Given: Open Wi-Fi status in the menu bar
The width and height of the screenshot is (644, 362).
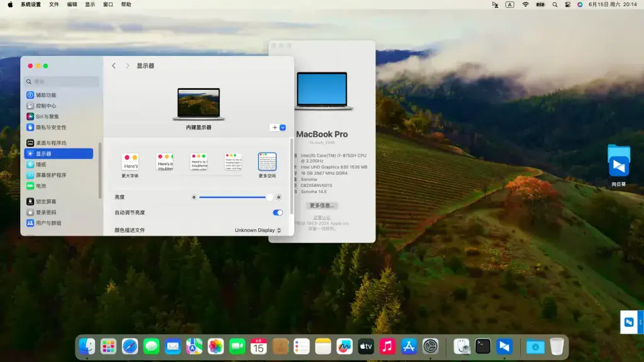Looking at the screenshot, I should coord(525,4).
